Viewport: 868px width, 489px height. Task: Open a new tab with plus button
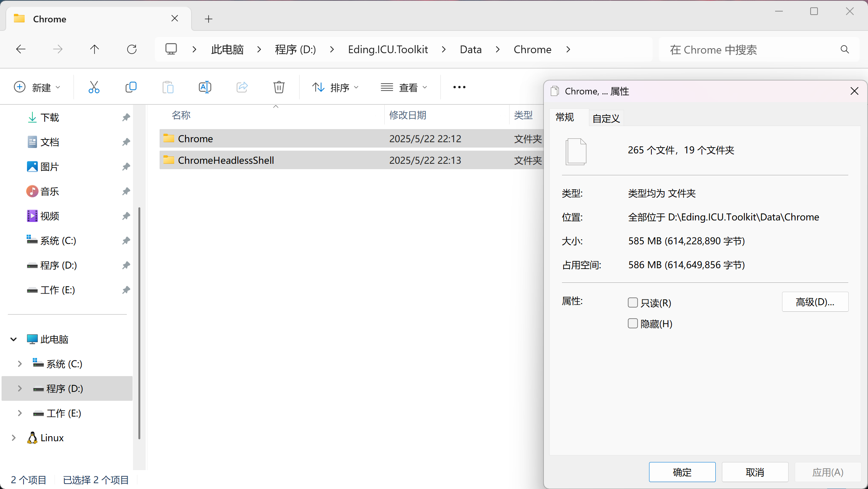pyautogui.click(x=209, y=19)
